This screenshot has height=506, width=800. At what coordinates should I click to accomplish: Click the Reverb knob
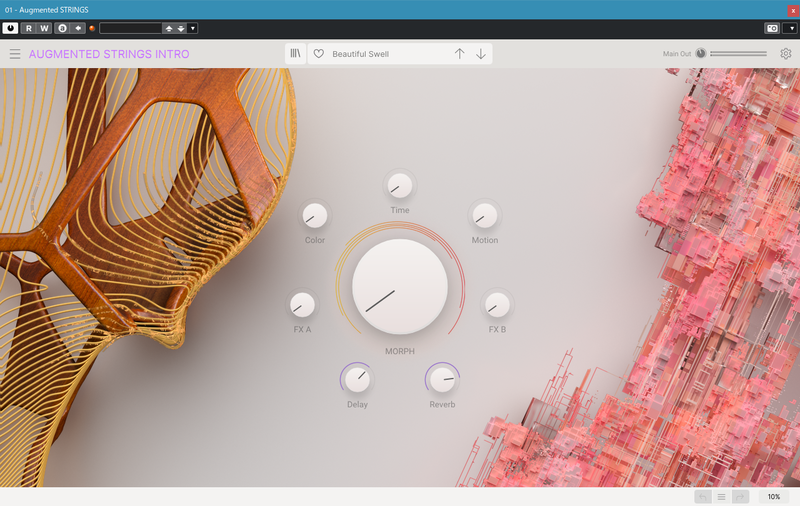(x=442, y=380)
